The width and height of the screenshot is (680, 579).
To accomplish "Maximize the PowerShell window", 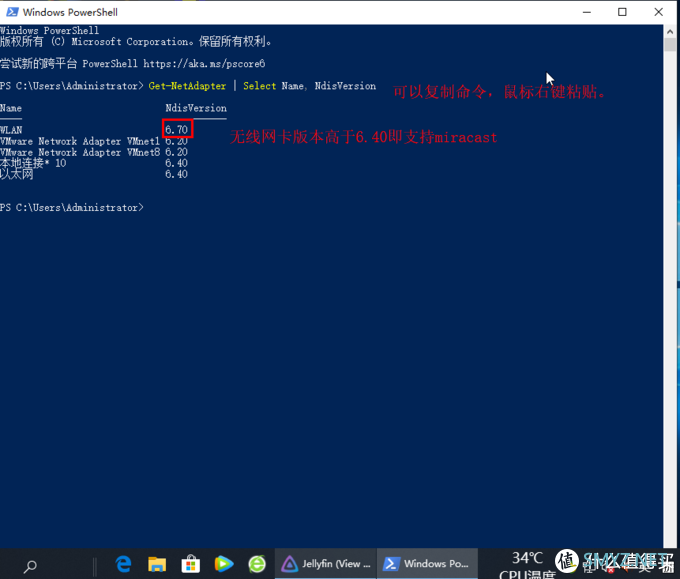I will pos(622,12).
